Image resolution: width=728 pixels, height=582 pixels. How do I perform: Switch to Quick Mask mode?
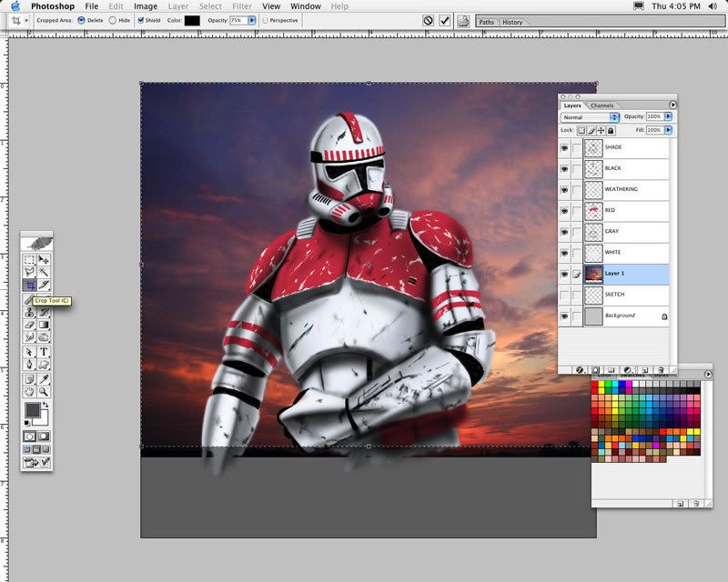pos(45,436)
